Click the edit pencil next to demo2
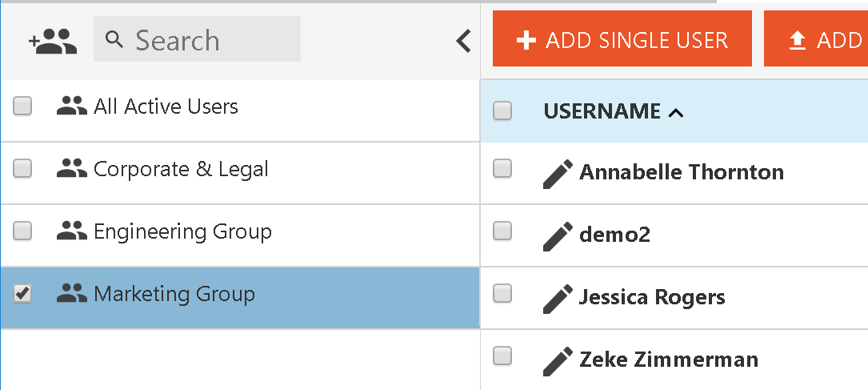 click(x=558, y=236)
